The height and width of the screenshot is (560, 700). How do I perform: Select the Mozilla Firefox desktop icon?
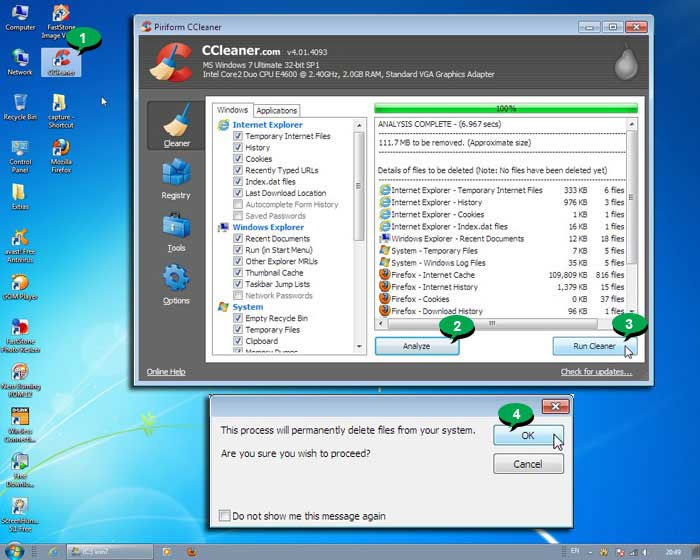(61, 156)
